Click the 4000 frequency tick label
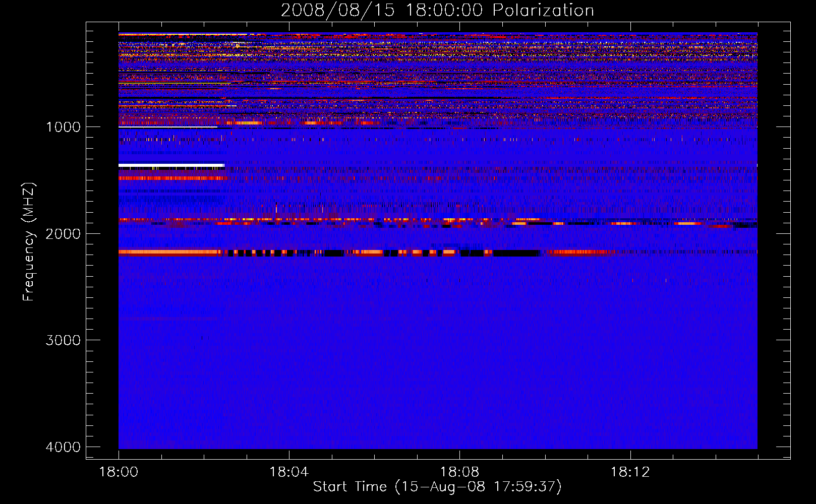 point(63,447)
